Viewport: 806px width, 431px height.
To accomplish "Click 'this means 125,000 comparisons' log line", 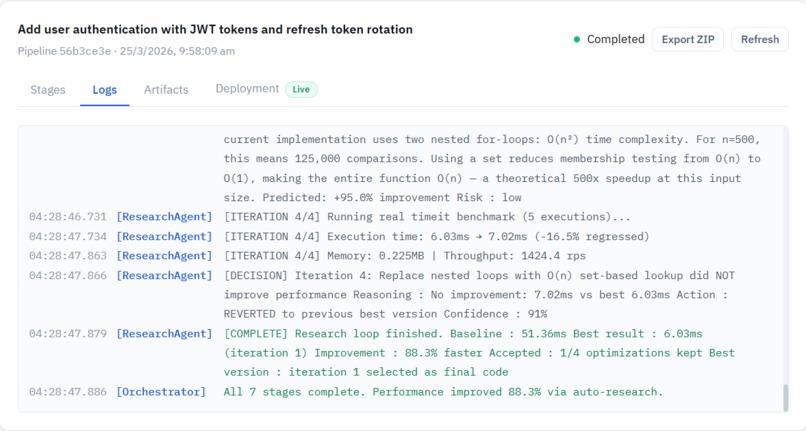I will pyautogui.click(x=492, y=158).
